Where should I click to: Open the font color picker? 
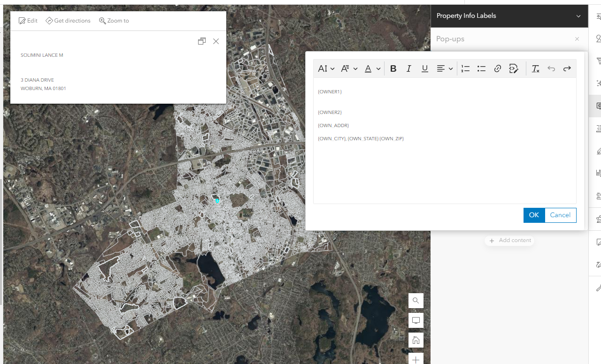pos(372,68)
